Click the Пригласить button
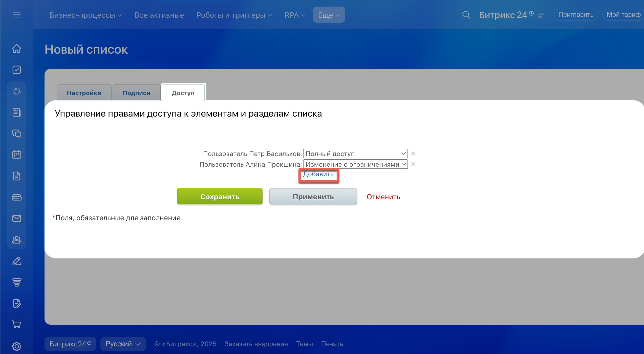644x354 pixels. [x=576, y=15]
